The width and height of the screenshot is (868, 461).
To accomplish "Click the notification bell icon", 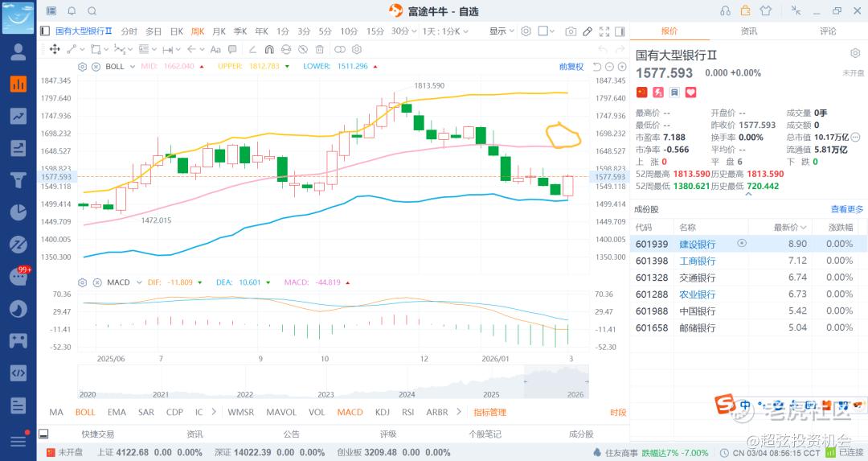I will pyautogui.click(x=72, y=11).
